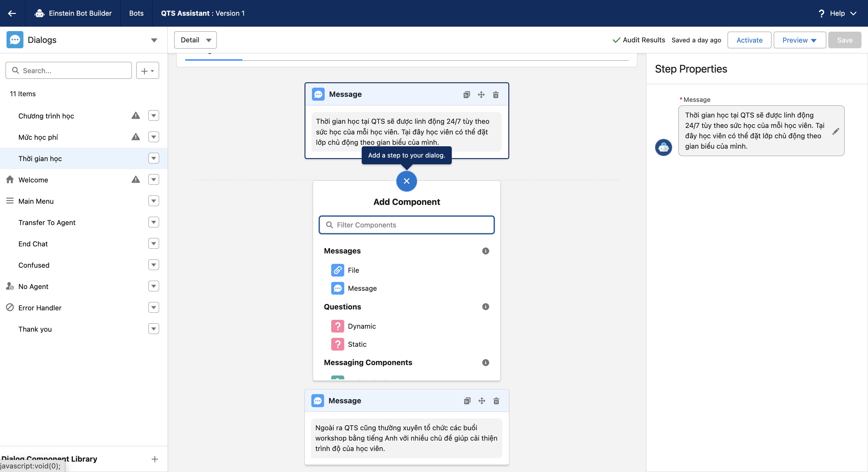Click move icon on first Message step

(x=481, y=95)
